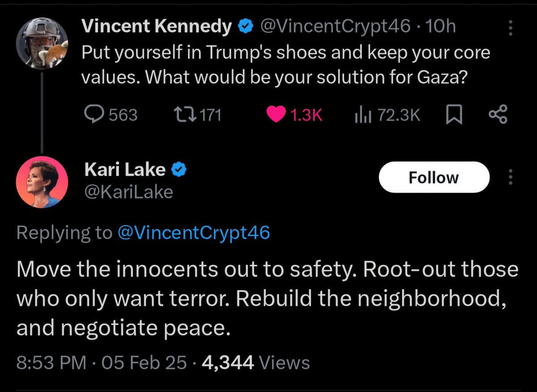Unlike the tweet via heart icon
The height and width of the screenshot is (392, 537).
pos(276,115)
